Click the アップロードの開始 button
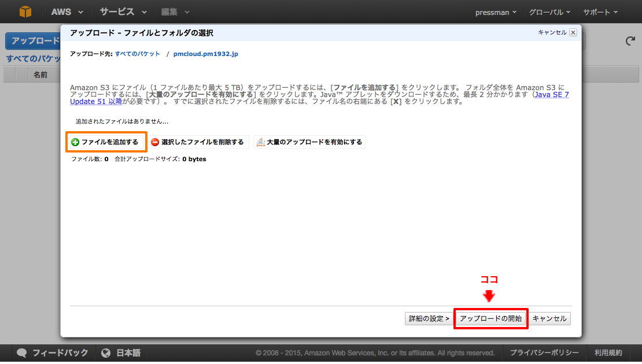Image resolution: width=642 pixels, height=364 pixels. [x=490, y=318]
